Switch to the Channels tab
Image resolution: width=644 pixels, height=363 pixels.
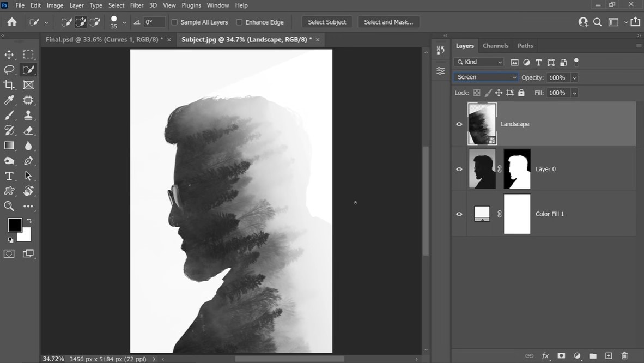tap(495, 46)
